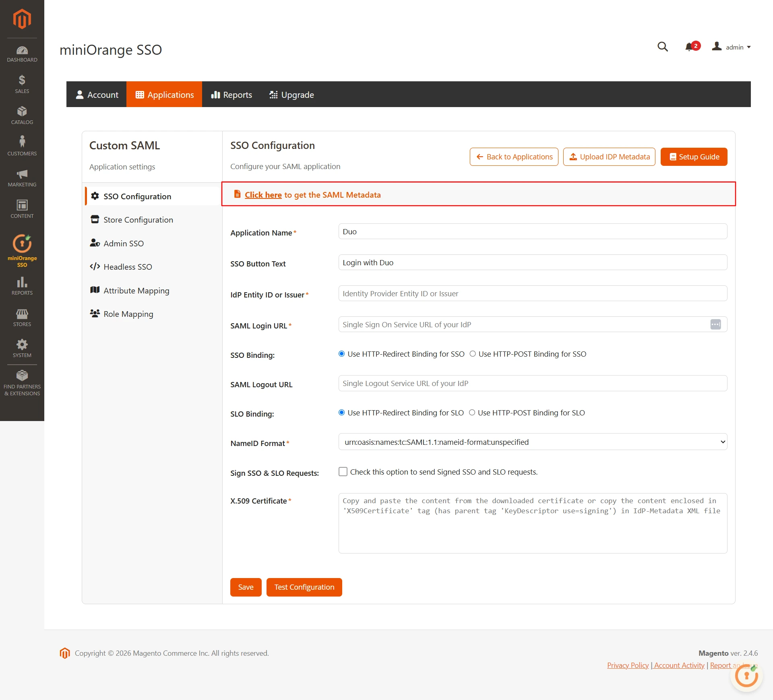Click the Save button
Image resolution: width=773 pixels, height=700 pixels.
(x=246, y=587)
